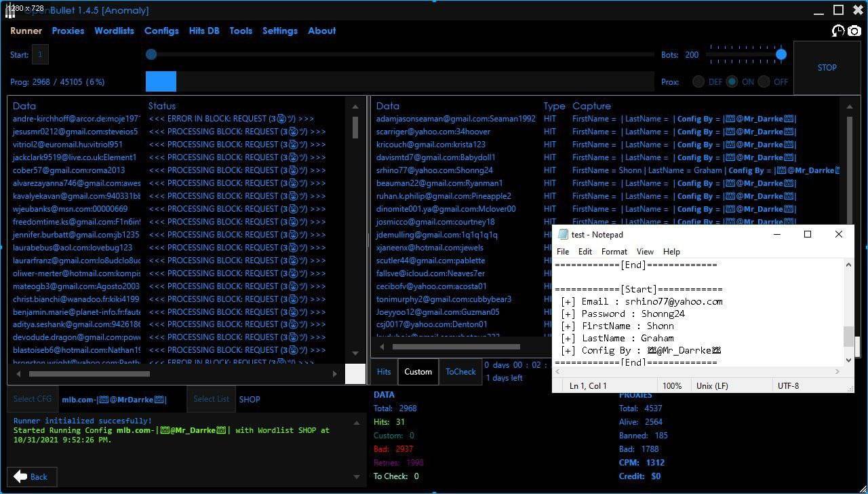The image size is (868, 494).
Task: Click the left arrow of the left list horizontal scrollbar
Action: point(18,373)
